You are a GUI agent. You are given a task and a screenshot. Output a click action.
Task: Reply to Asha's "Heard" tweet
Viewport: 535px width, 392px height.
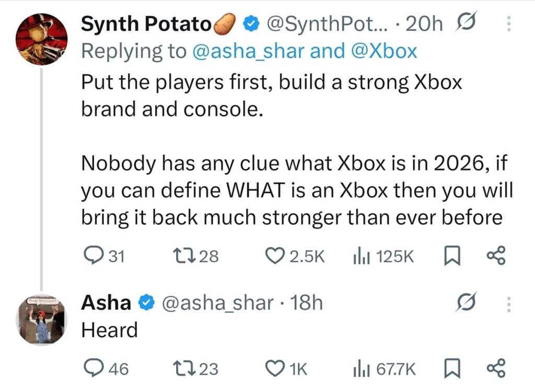(x=95, y=369)
